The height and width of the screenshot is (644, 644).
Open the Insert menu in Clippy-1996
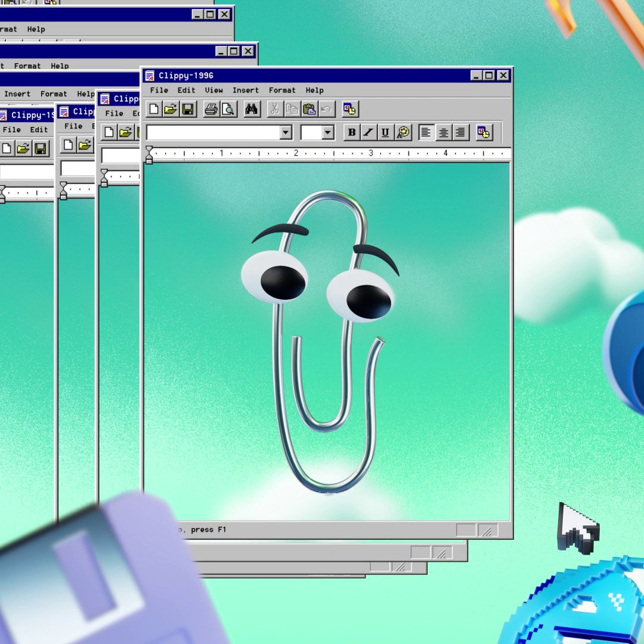point(246,91)
